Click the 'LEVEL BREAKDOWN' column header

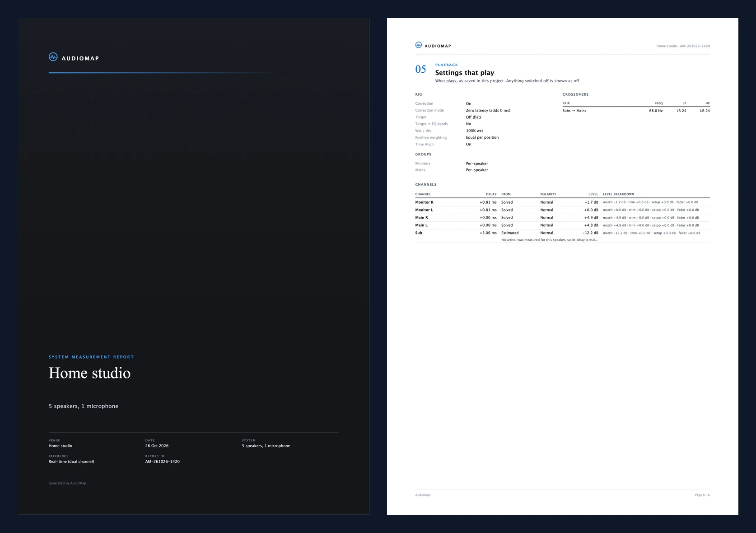[618, 194]
